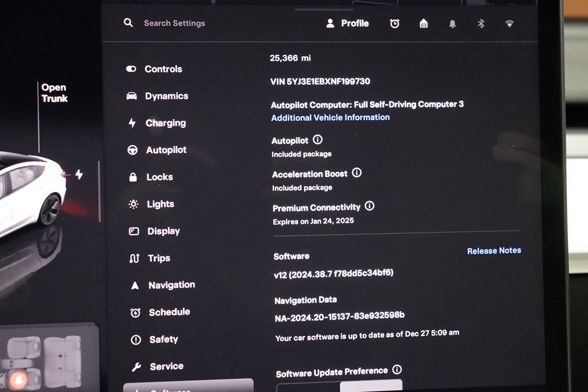Click the Search Settings field
The image size is (588, 392).
pos(174,23)
